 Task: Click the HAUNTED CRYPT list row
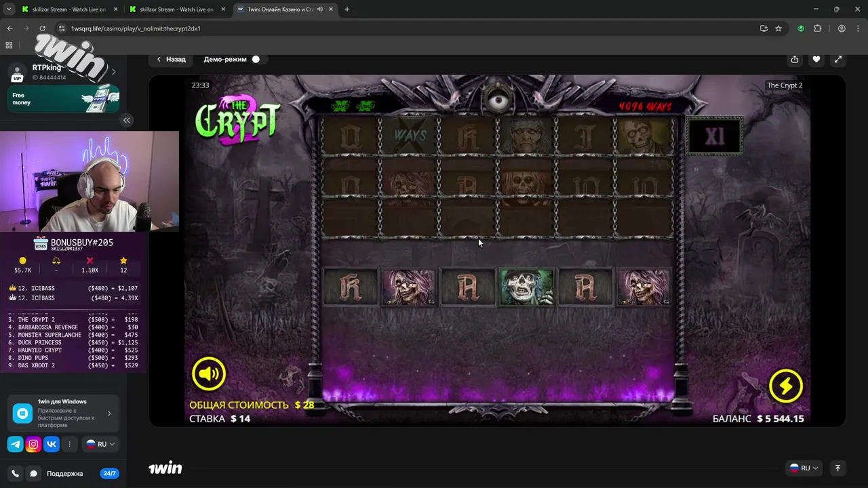73,350
